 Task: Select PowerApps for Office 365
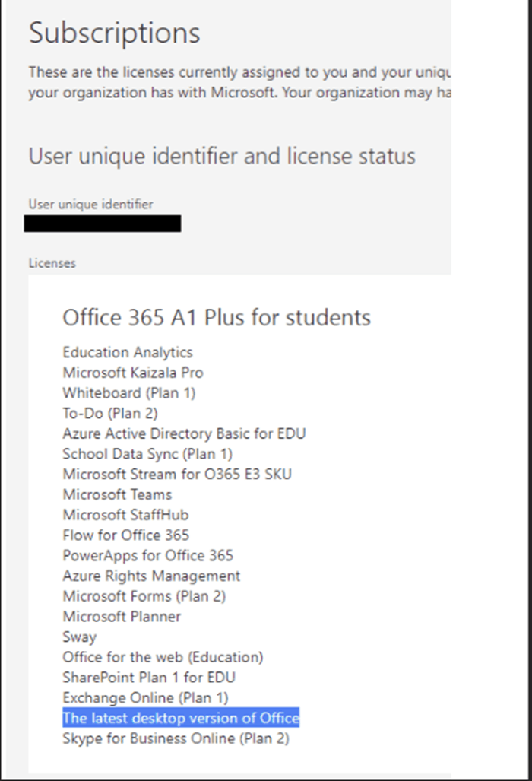click(147, 556)
